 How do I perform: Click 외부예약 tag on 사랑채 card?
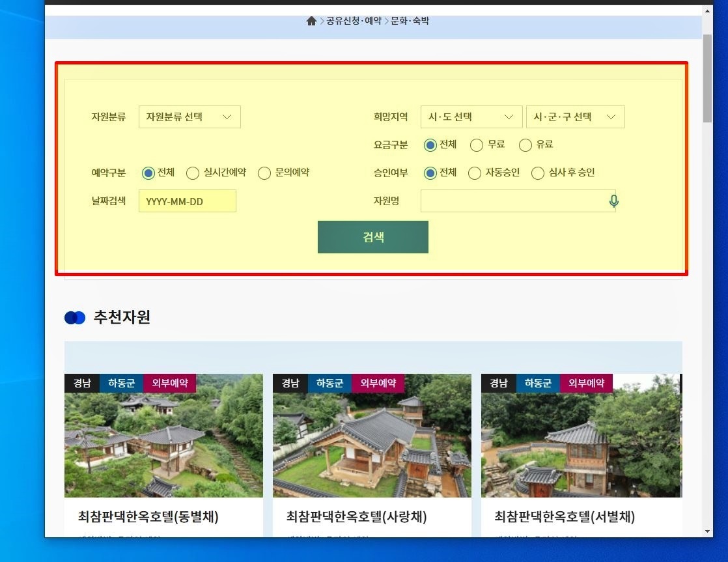coord(378,383)
